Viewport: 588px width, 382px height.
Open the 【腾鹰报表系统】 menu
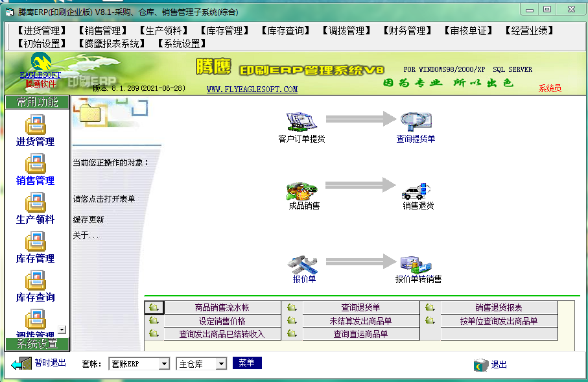(x=112, y=43)
